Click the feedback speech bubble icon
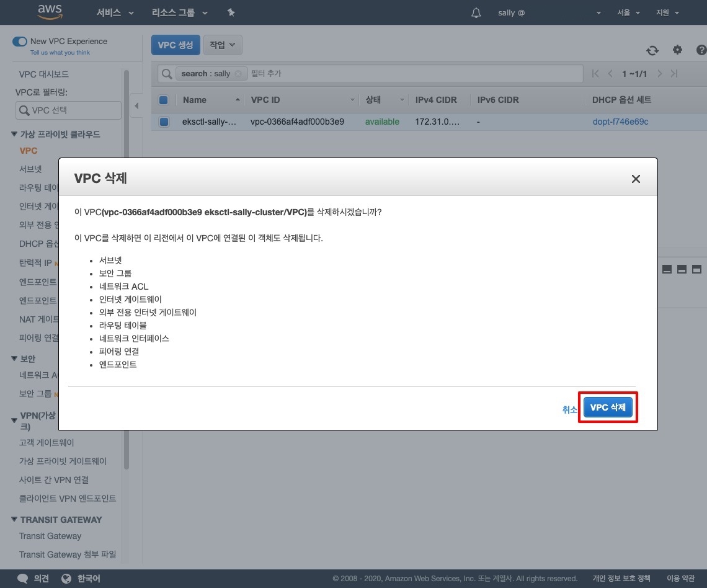The width and height of the screenshot is (707, 588). pyautogui.click(x=23, y=578)
